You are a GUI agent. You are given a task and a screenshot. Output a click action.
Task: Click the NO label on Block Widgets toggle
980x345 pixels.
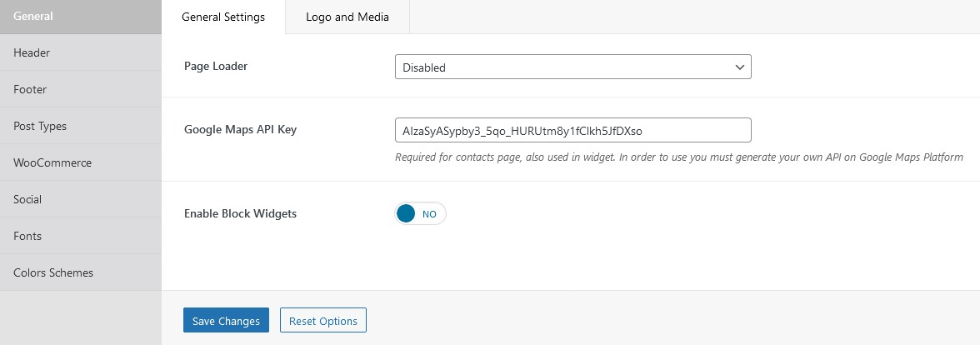(429, 213)
